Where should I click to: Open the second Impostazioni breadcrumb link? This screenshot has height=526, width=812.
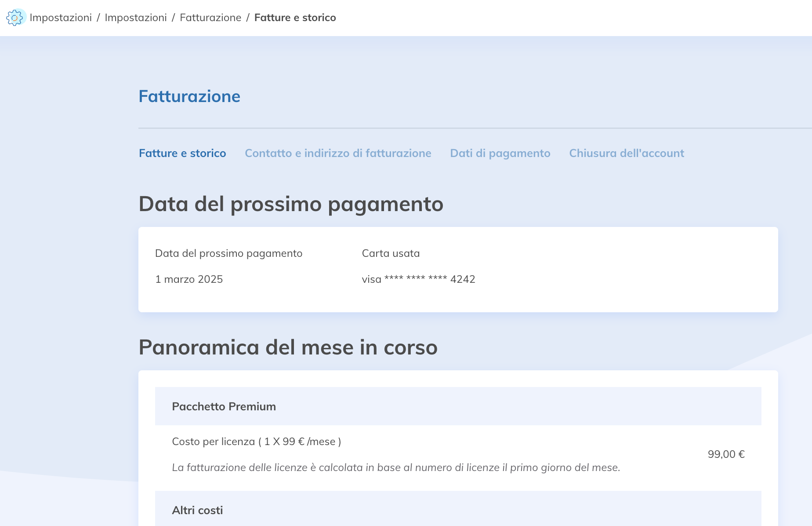coord(136,18)
